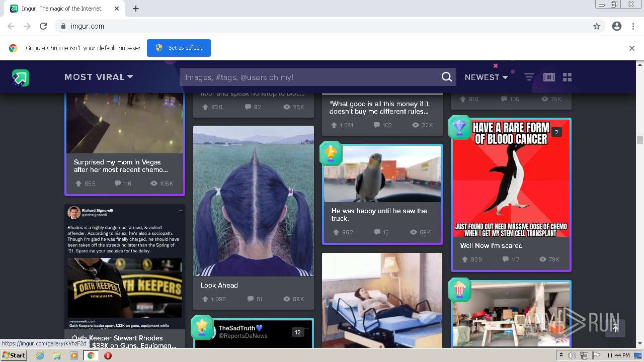Open the Vegas chemo surprise post thumbnail
Screen dimensions: 644x362
tap(125, 123)
